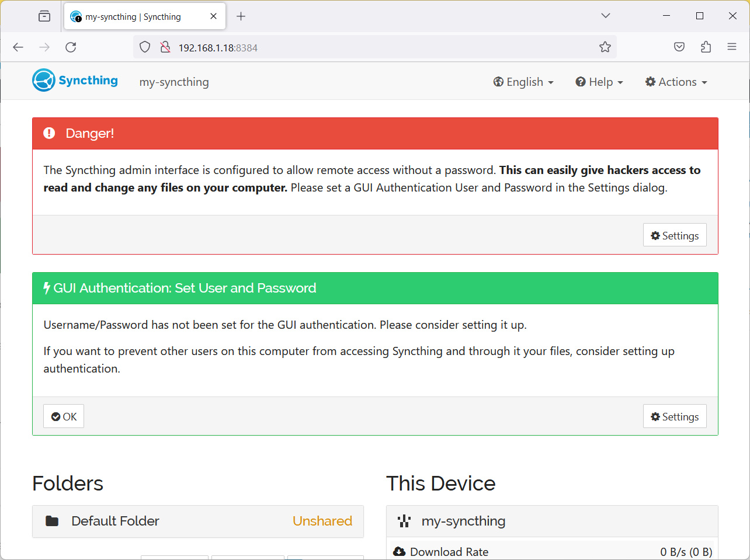Screen dimensions: 750x560
Task: Click the insecure connection padlock icon
Action: (x=165, y=47)
